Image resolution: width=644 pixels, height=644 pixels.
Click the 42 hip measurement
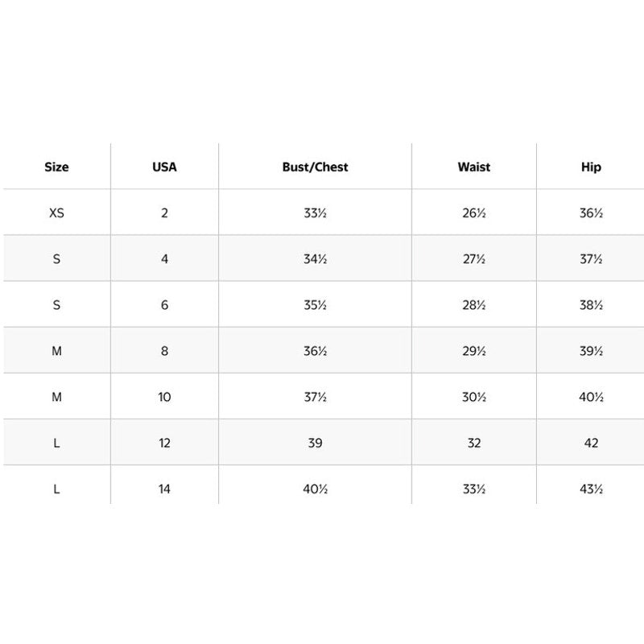(591, 443)
